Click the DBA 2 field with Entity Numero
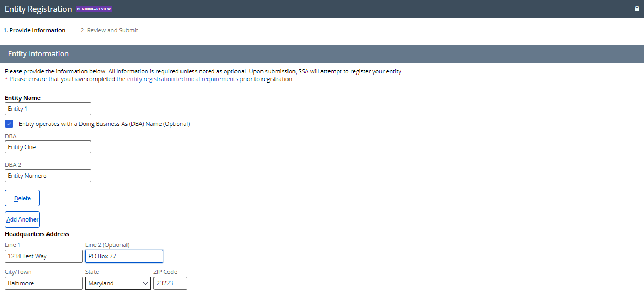644x295 pixels. (48, 176)
